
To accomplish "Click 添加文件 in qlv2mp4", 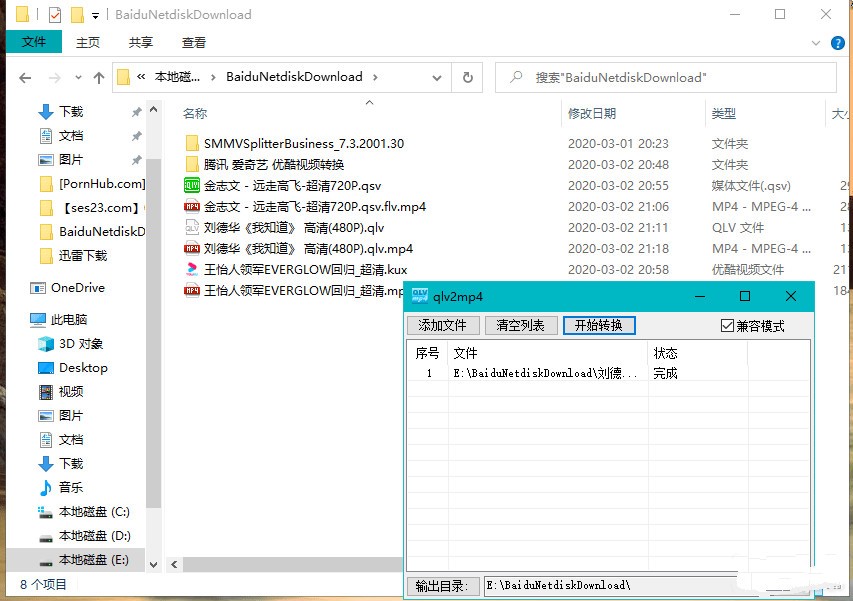I will click(x=443, y=325).
